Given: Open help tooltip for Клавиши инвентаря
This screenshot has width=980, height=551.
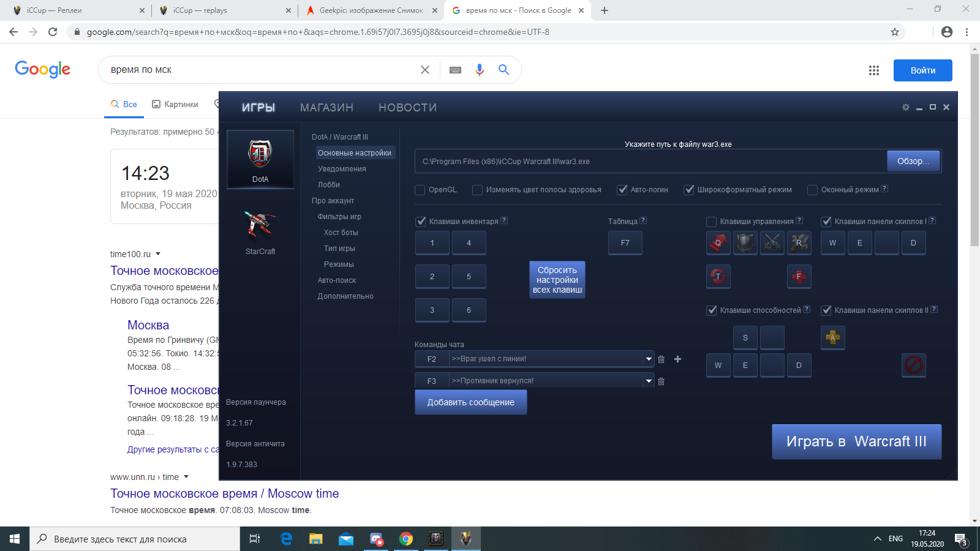Looking at the screenshot, I should pyautogui.click(x=504, y=220).
